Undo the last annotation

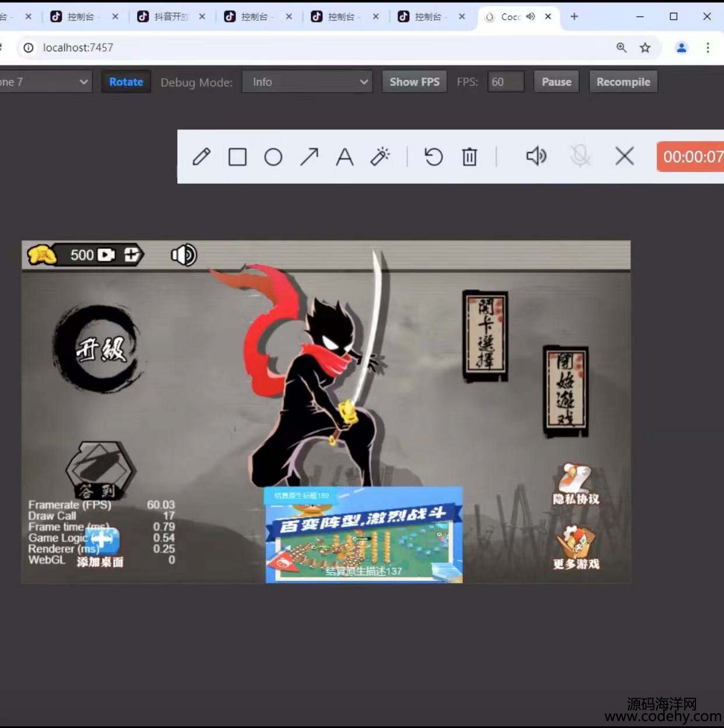click(433, 157)
